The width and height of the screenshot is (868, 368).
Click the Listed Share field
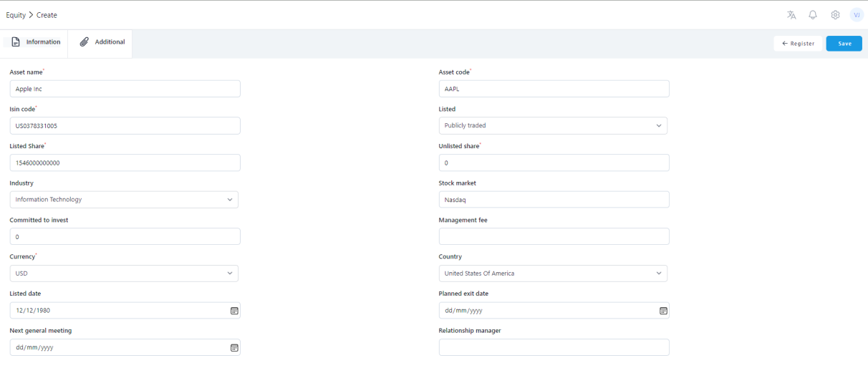click(125, 163)
